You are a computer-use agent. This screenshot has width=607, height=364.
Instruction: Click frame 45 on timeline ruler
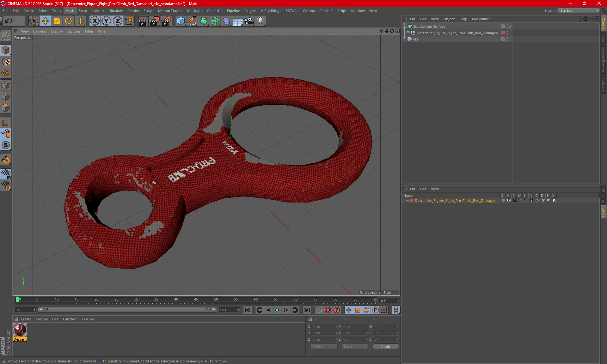tap(196, 300)
